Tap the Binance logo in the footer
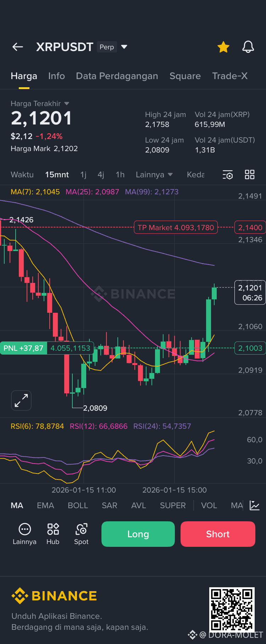This screenshot has height=644, width=266. tap(54, 596)
